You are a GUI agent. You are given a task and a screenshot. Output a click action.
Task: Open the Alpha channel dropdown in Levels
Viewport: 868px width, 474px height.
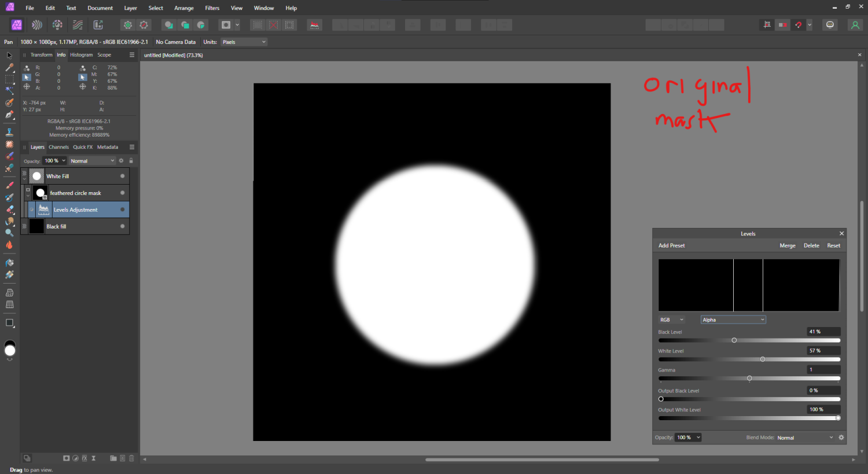pos(733,319)
